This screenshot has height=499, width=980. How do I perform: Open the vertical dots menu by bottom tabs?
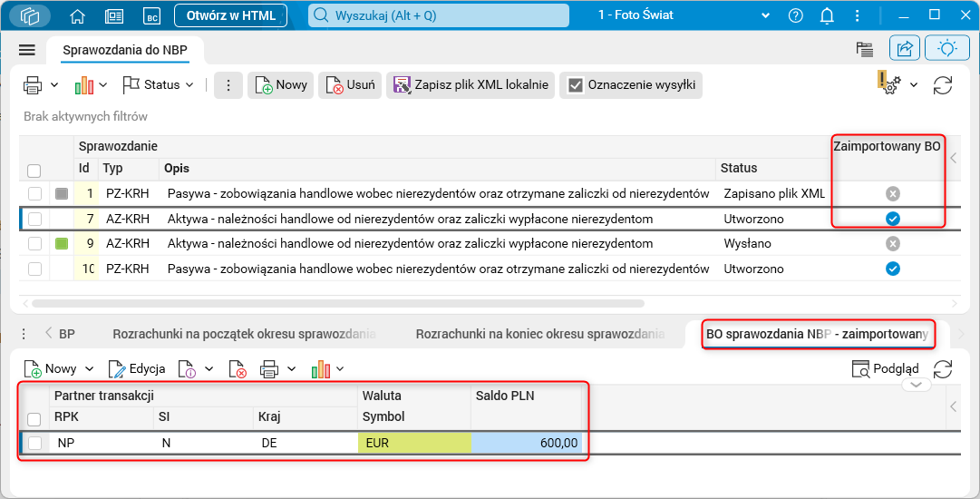pos(24,334)
